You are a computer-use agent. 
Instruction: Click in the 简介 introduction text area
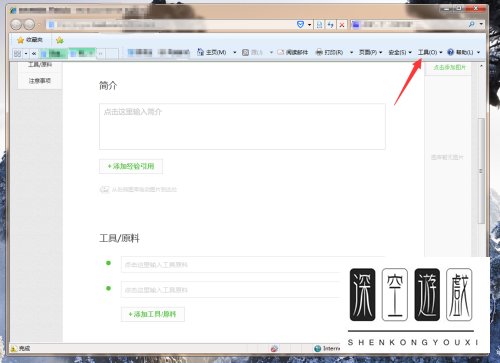(242, 126)
